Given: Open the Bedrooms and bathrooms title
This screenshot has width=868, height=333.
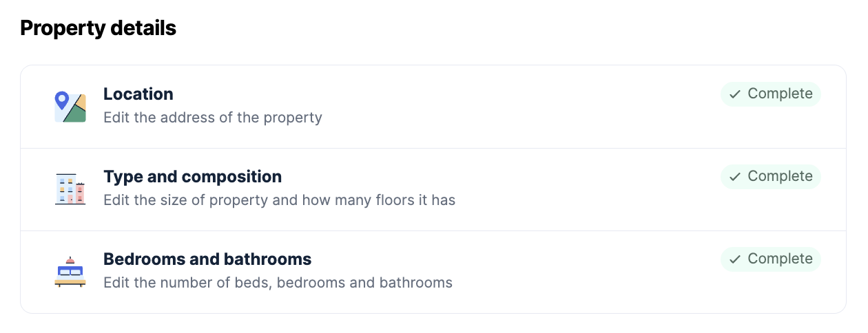Looking at the screenshot, I should (207, 259).
